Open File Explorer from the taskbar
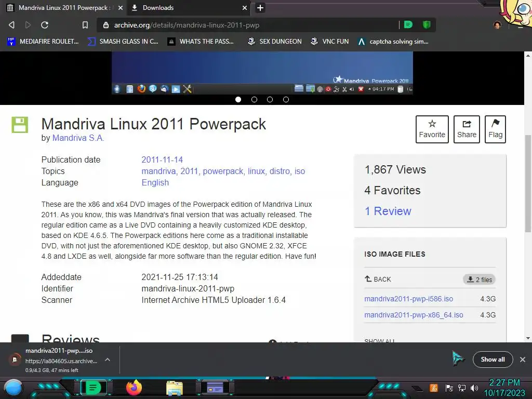Screen dimensions: 532x399 click(175, 388)
